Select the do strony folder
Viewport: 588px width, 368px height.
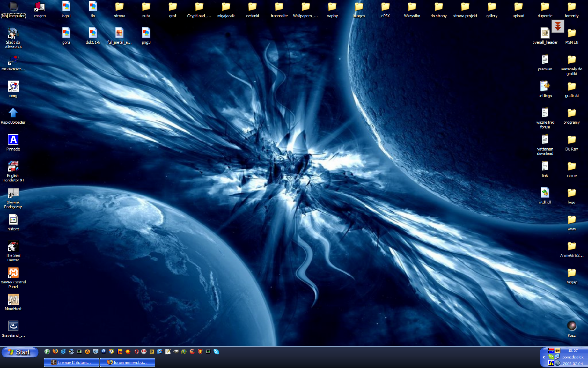point(438,10)
